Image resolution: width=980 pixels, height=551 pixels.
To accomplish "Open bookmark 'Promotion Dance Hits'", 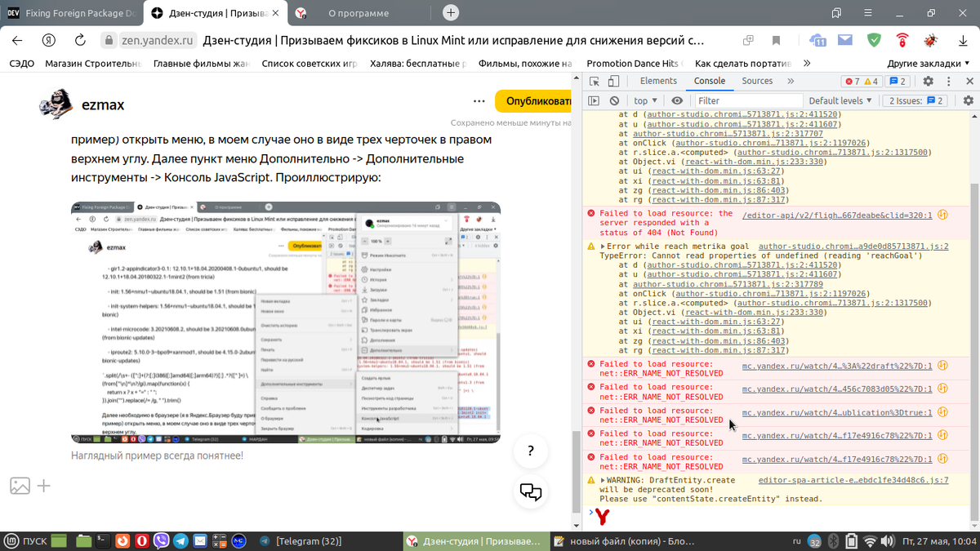I will pyautogui.click(x=634, y=63).
